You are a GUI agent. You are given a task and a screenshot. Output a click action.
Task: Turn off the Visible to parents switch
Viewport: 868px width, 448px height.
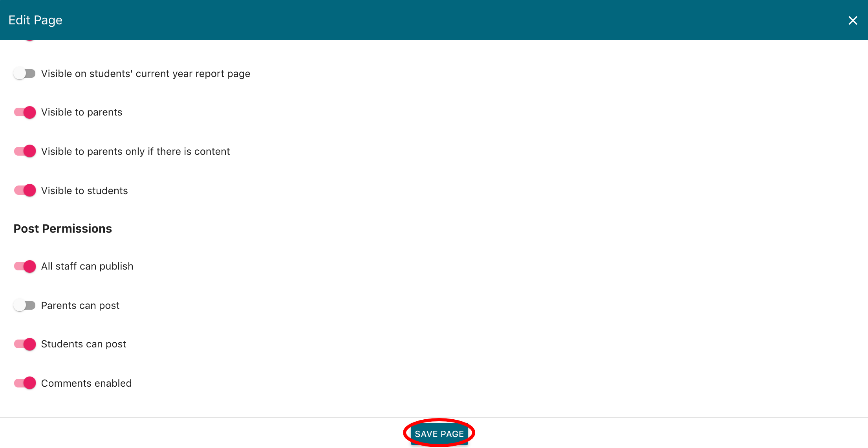point(25,112)
